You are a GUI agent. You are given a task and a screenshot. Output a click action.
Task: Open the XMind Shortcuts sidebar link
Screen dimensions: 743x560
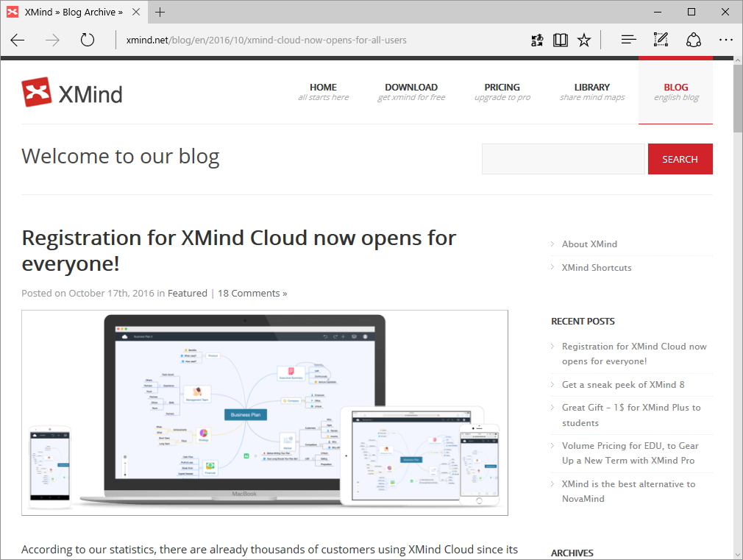(x=596, y=267)
